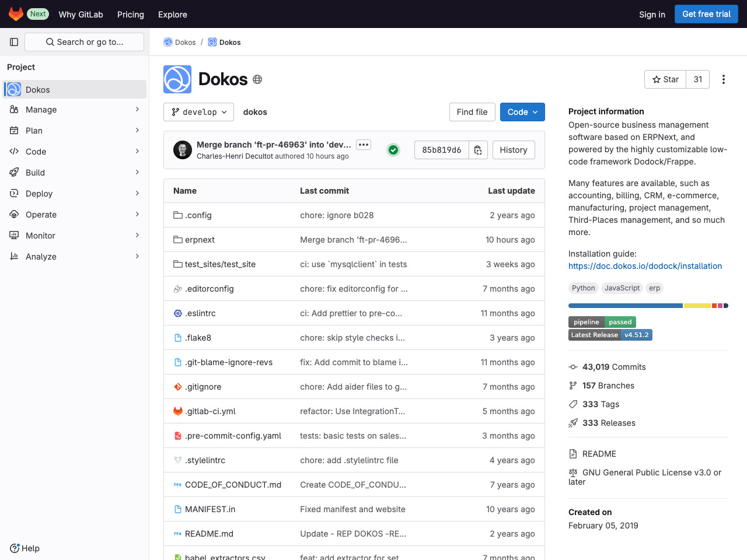Click the CODE_OF_CONDUCT.md markdown icon
747x560 pixels.
pos(178,485)
